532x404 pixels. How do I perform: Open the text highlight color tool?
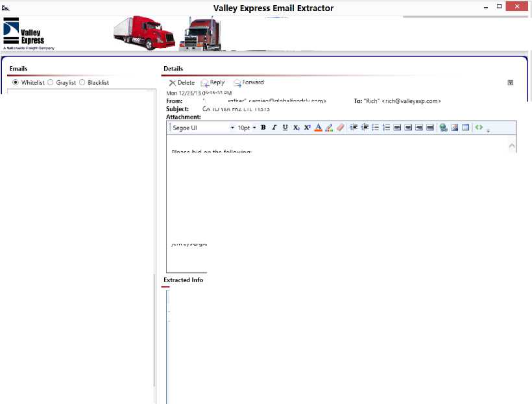[329, 128]
